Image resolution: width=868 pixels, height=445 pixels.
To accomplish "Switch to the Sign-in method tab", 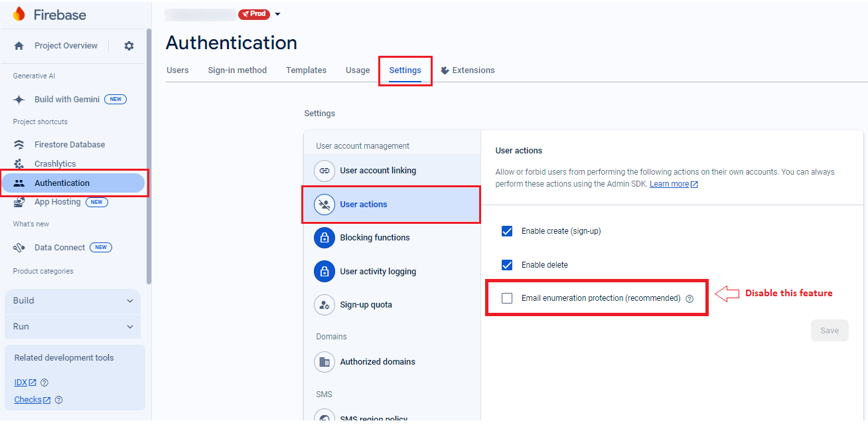I will pos(238,70).
